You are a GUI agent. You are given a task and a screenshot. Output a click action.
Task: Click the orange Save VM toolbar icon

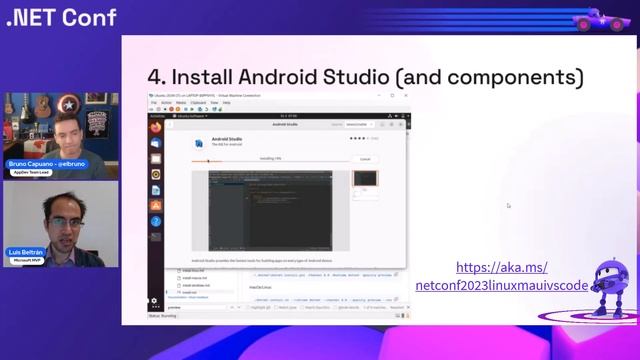[x=178, y=109]
